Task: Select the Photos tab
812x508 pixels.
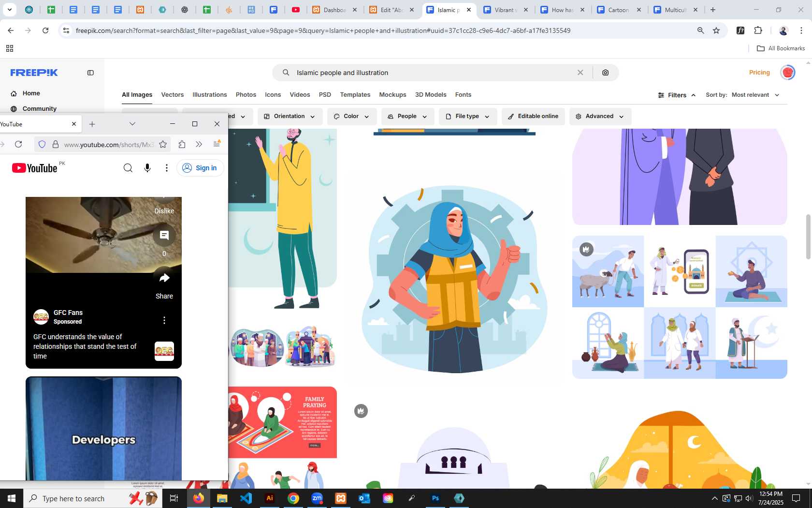Action: (x=246, y=95)
